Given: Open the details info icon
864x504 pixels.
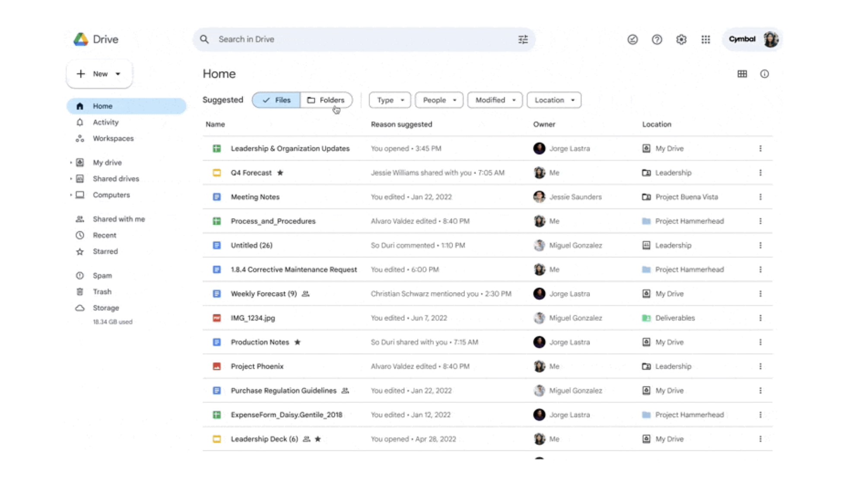Looking at the screenshot, I should pyautogui.click(x=765, y=74).
